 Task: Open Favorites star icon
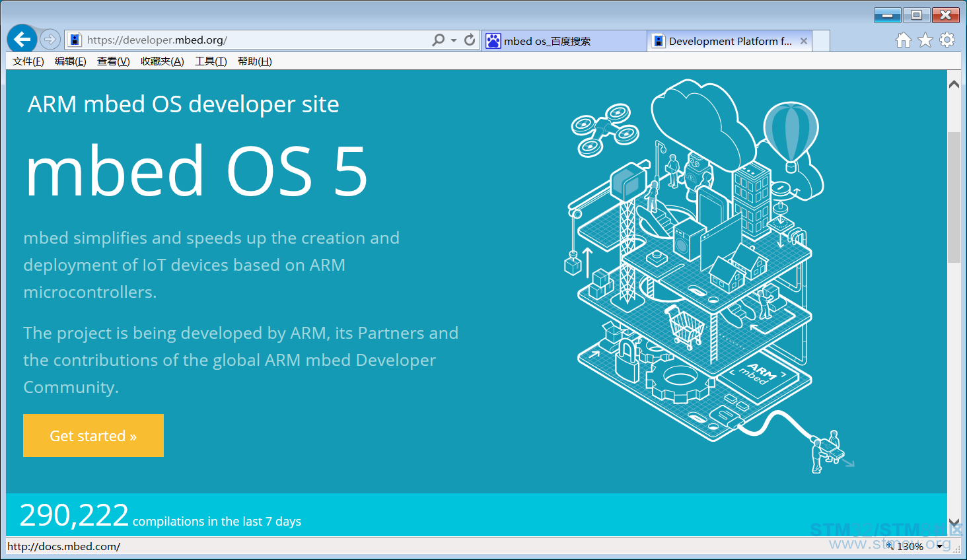click(x=925, y=40)
